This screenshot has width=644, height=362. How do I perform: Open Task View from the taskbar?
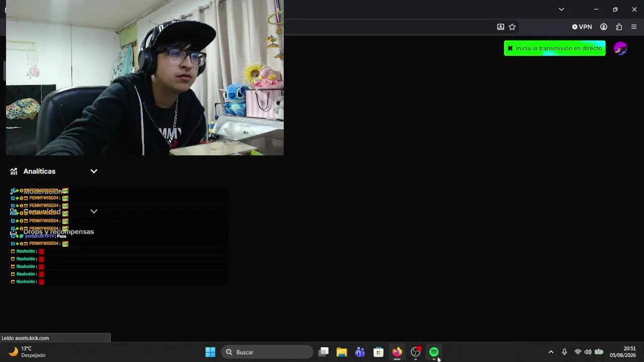coord(324,352)
